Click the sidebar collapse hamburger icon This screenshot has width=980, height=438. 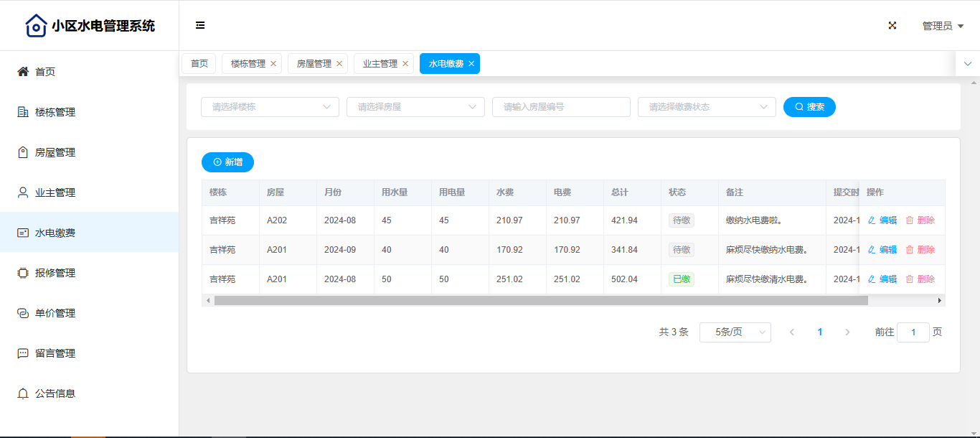click(x=200, y=25)
